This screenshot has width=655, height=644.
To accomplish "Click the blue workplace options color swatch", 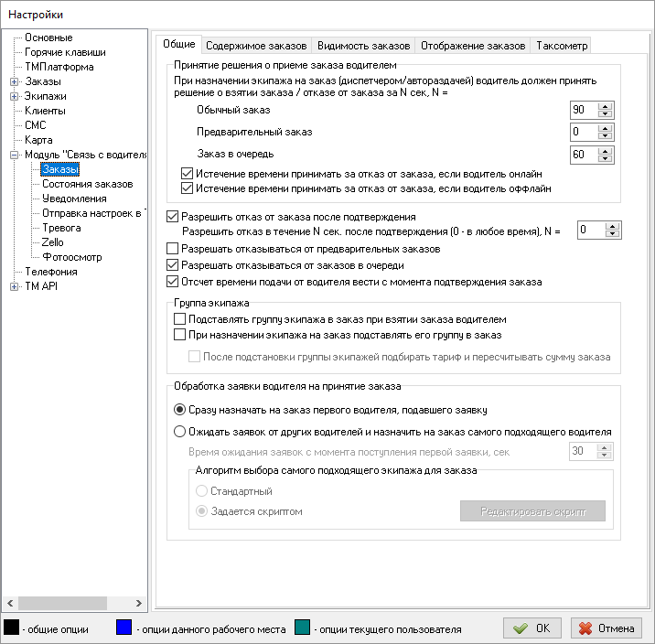I will [x=125, y=628].
